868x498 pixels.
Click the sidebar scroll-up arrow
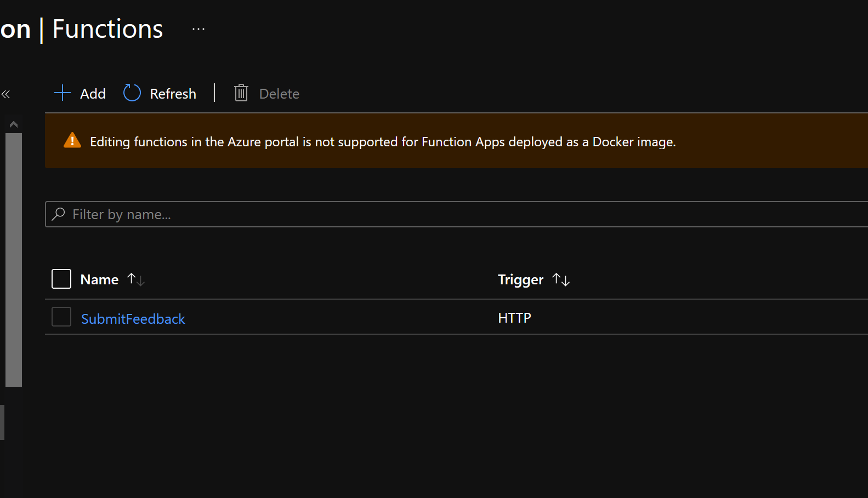tap(14, 124)
